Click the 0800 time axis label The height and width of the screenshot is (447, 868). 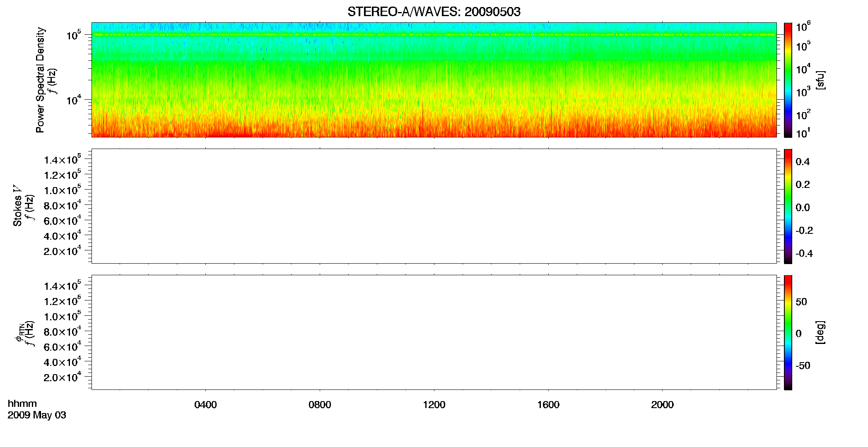click(x=320, y=405)
